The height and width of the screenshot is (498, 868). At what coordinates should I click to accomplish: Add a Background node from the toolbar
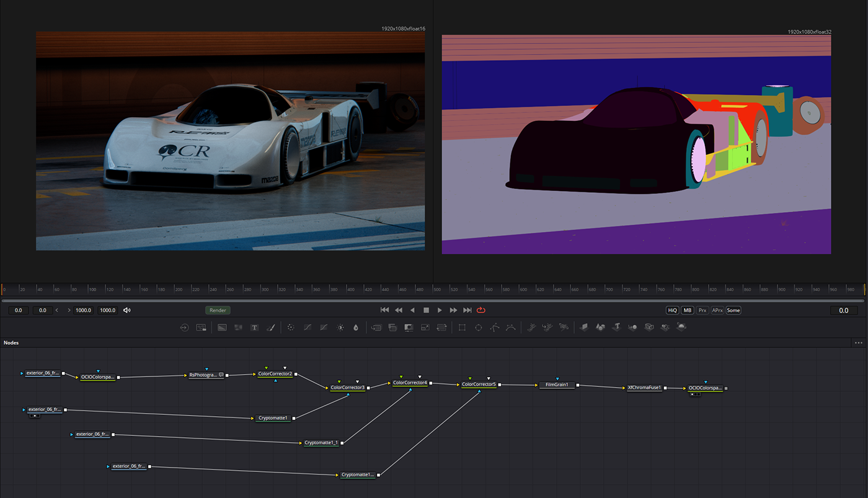coord(221,327)
